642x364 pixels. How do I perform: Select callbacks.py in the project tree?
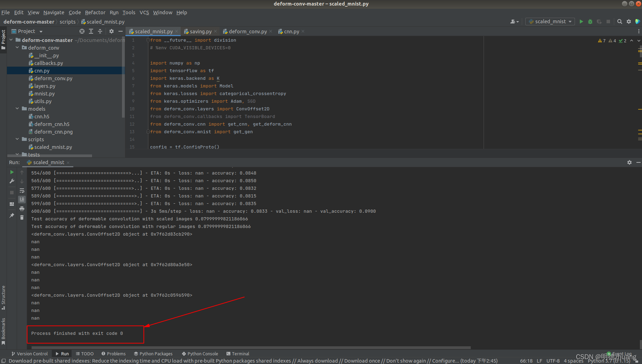click(x=49, y=63)
